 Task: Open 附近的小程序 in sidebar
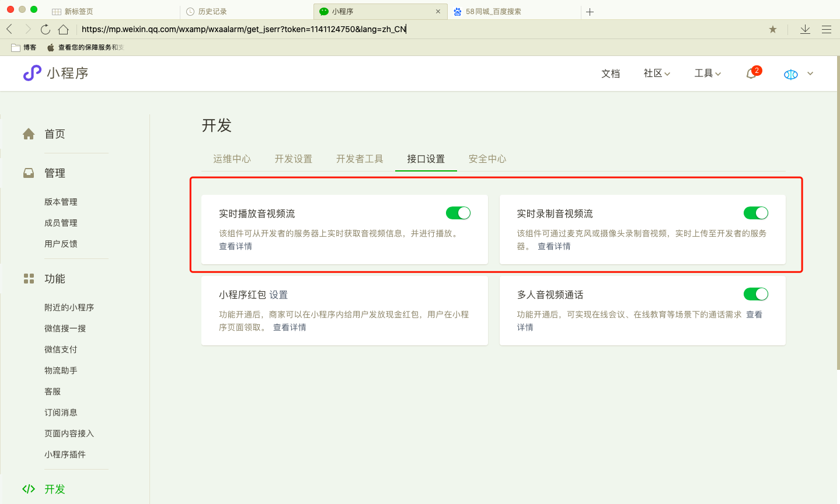click(69, 307)
